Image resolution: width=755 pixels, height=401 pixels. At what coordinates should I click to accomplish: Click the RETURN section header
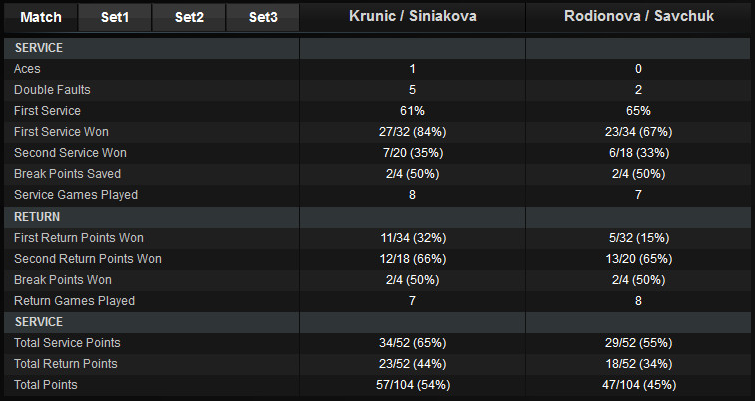pos(37,216)
